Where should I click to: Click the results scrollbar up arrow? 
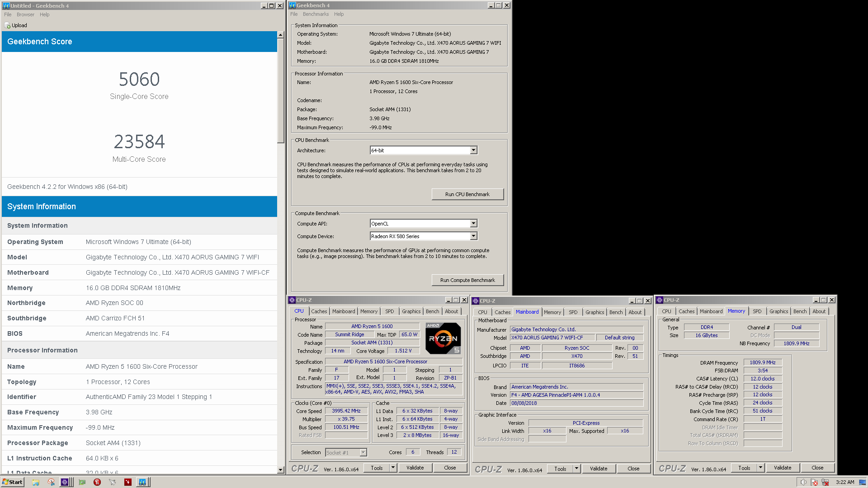click(x=280, y=35)
